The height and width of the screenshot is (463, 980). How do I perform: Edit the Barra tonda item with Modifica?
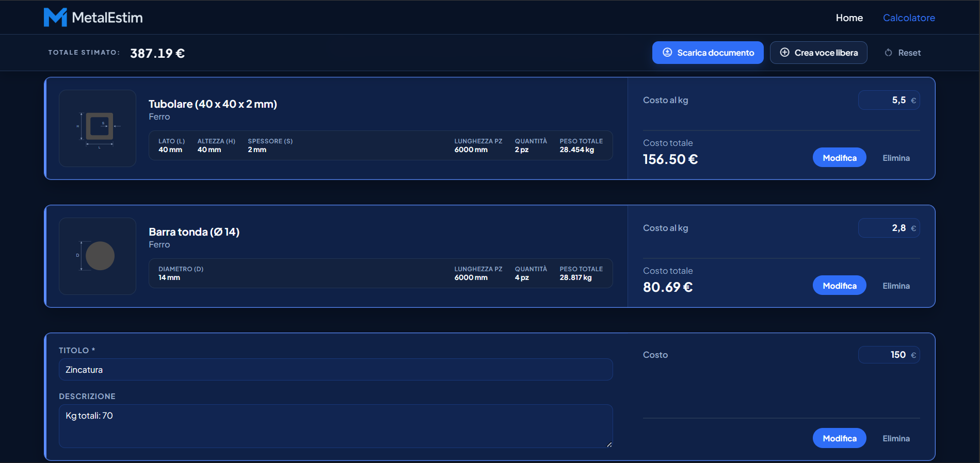pos(839,286)
